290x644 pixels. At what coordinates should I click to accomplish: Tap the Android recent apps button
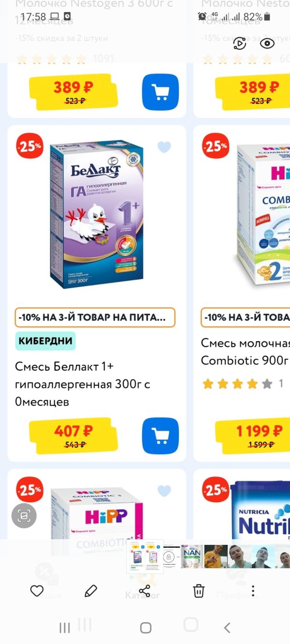tap(64, 628)
